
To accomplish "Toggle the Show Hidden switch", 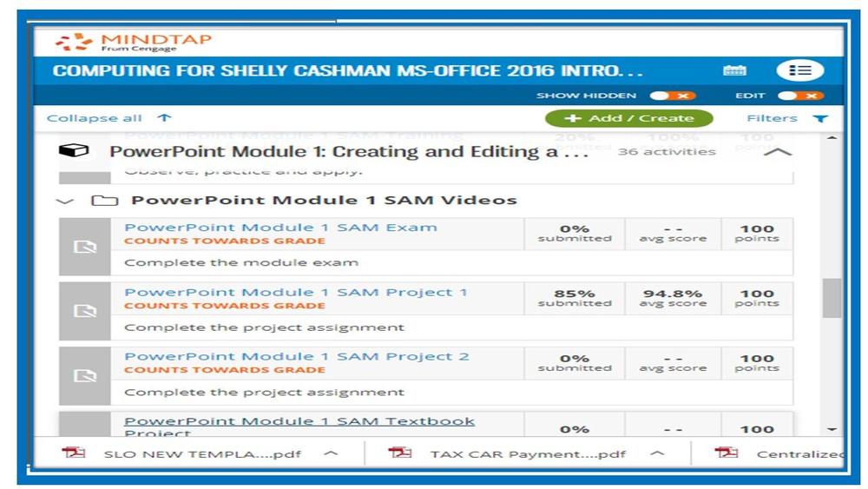I will [x=673, y=96].
